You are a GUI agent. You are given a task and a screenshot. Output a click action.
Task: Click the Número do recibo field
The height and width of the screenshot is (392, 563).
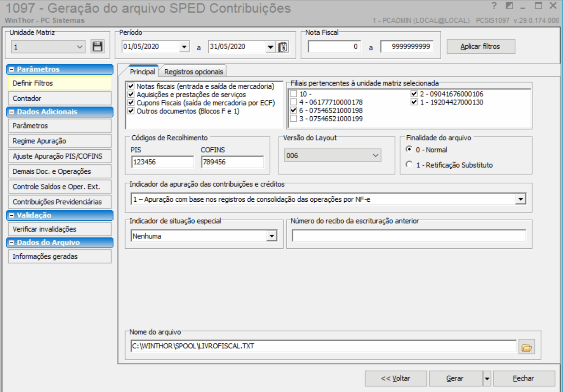coord(409,236)
